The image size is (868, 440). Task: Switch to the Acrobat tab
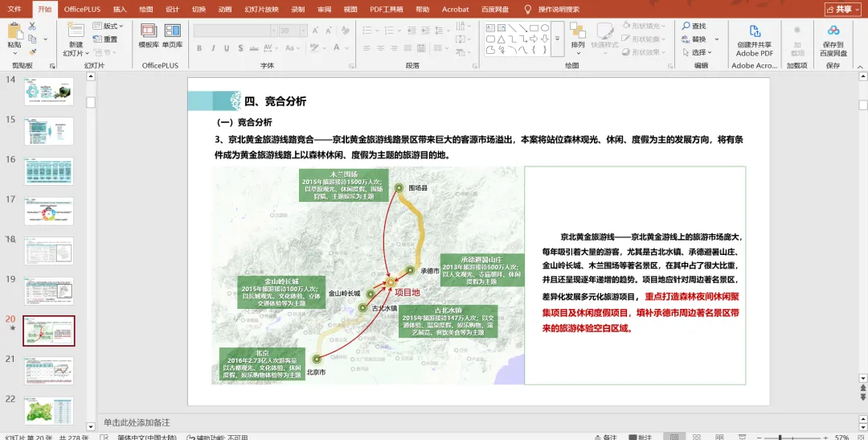tap(455, 10)
